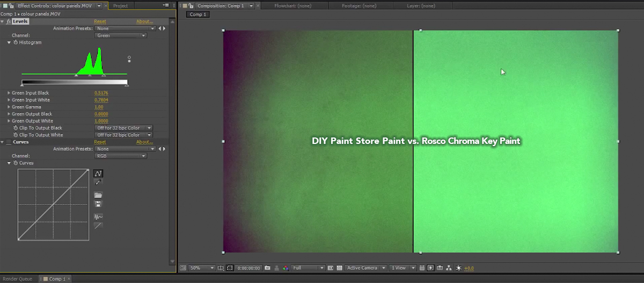Toggle the Histogram stopwatch
The width and height of the screenshot is (644, 283).
(15, 42)
